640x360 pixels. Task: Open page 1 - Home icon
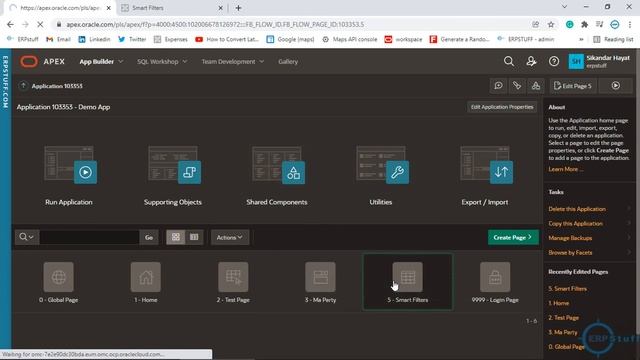(146, 277)
